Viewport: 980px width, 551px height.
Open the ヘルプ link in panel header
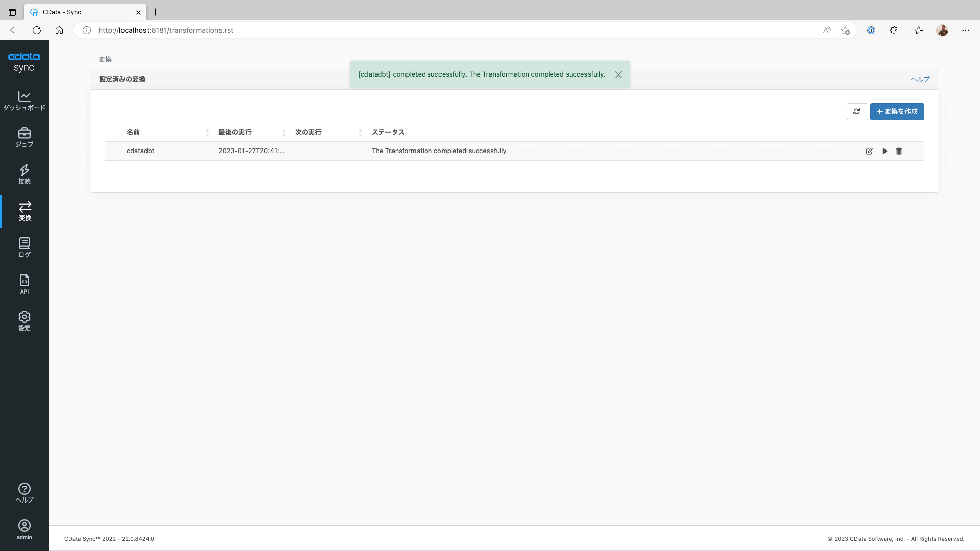point(920,79)
